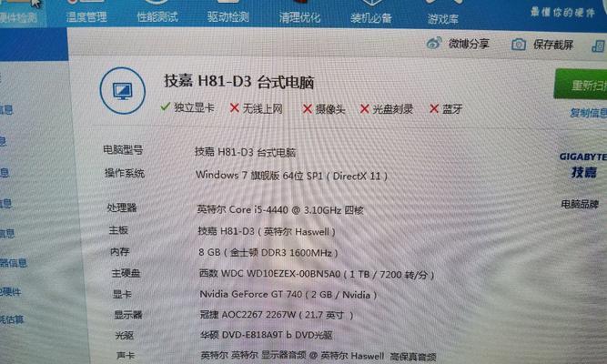Click the 光驱 row label
This screenshot has width=607, height=364.
[x=125, y=335]
